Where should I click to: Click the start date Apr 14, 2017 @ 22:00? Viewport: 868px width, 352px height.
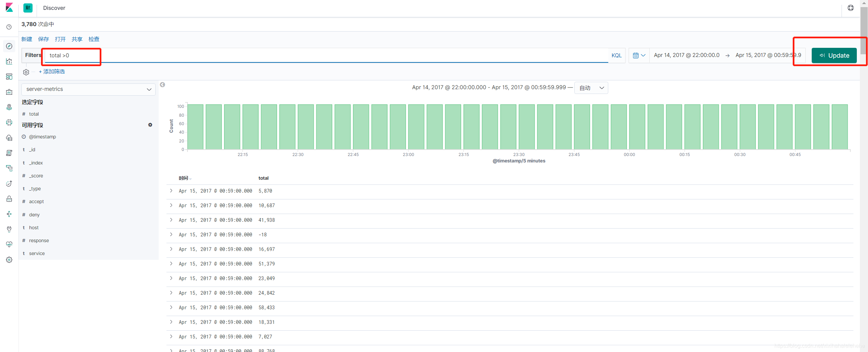point(687,55)
